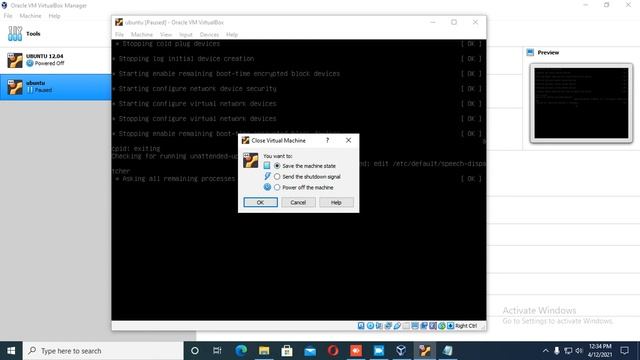The image size is (640, 360).
Task: Click the shutdown signal lightning icon
Action: click(267, 176)
